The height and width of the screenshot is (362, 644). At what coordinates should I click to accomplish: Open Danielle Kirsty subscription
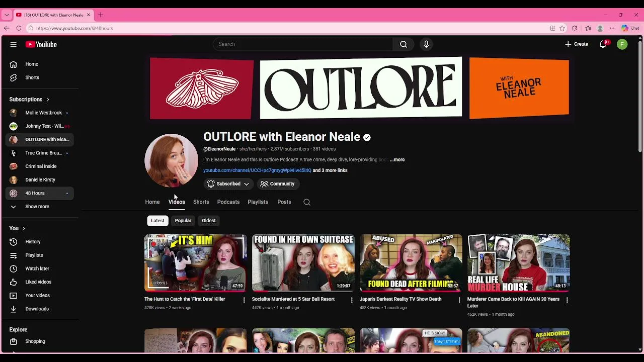click(x=40, y=180)
